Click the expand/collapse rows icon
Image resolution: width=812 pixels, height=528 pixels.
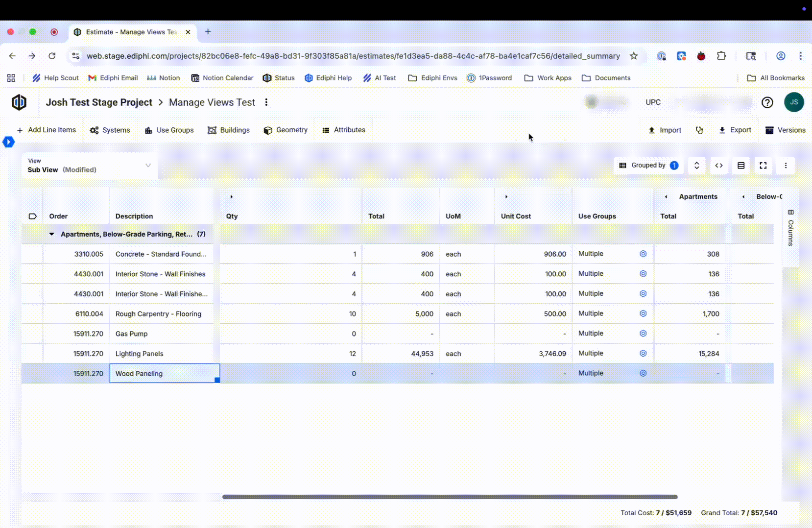[x=696, y=166]
